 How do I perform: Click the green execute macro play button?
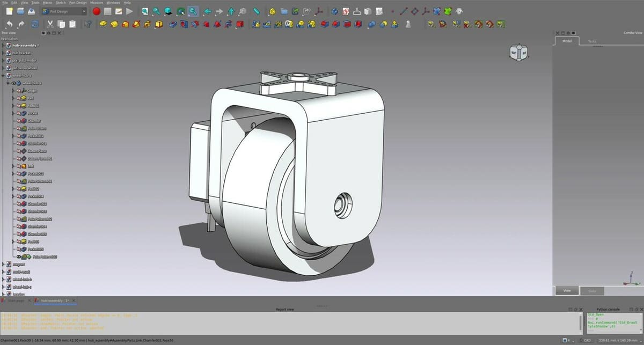(129, 11)
